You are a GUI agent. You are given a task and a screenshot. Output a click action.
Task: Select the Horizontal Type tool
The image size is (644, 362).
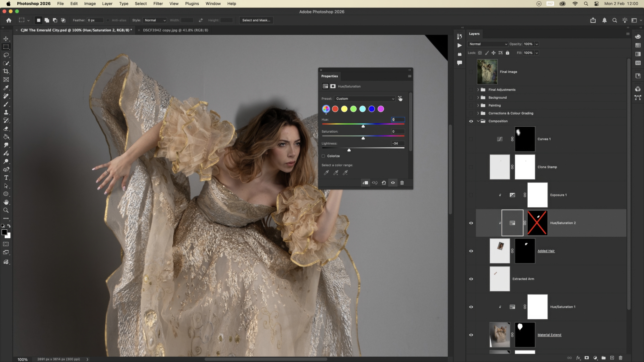point(6,178)
